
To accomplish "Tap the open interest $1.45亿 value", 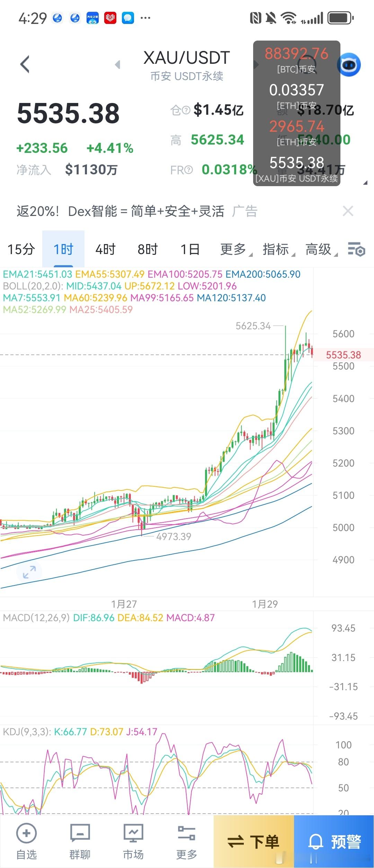I will point(219,110).
